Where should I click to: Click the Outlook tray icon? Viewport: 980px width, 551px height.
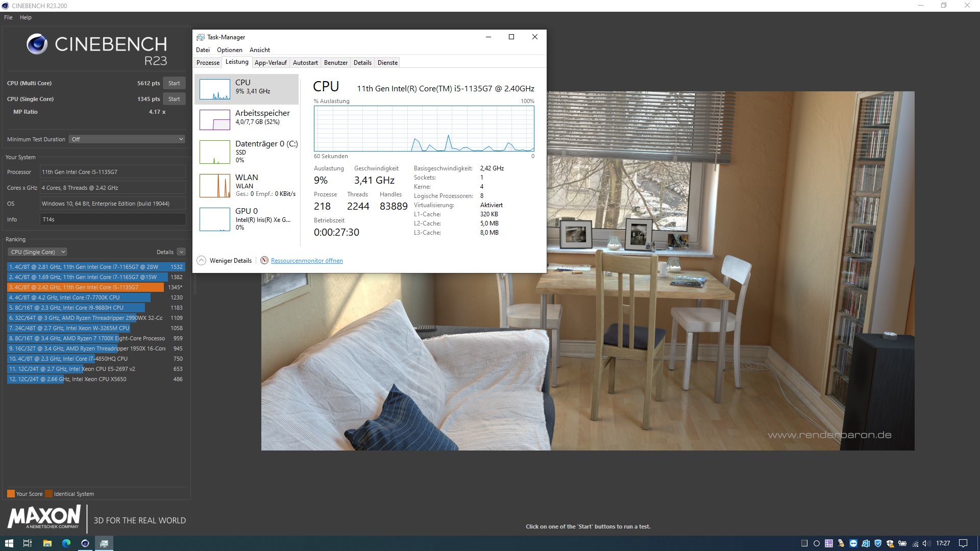[866, 543]
